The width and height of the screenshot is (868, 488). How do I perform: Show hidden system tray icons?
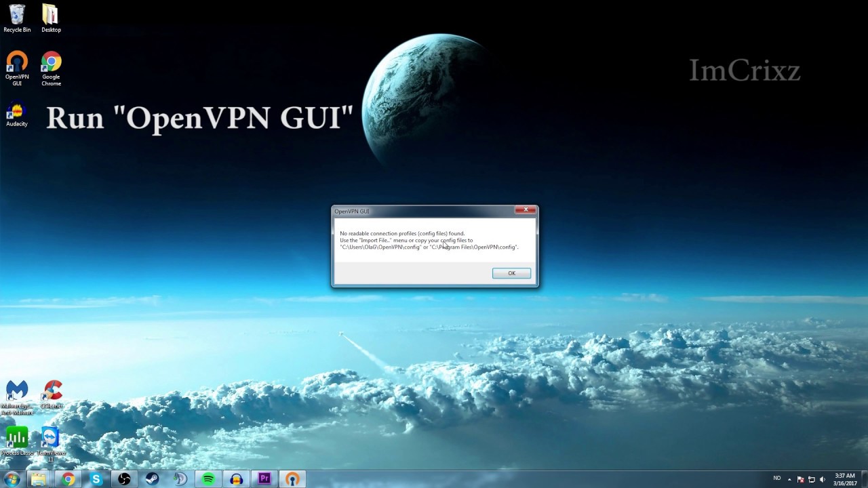tap(789, 480)
